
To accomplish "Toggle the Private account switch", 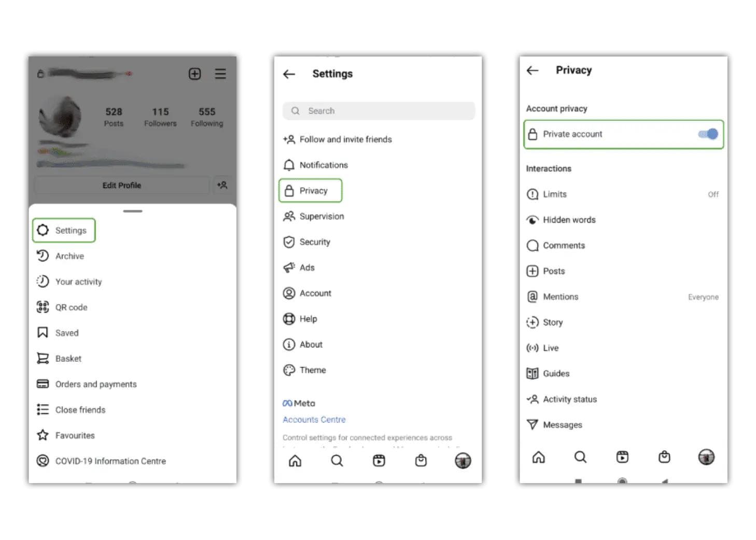I will point(708,134).
